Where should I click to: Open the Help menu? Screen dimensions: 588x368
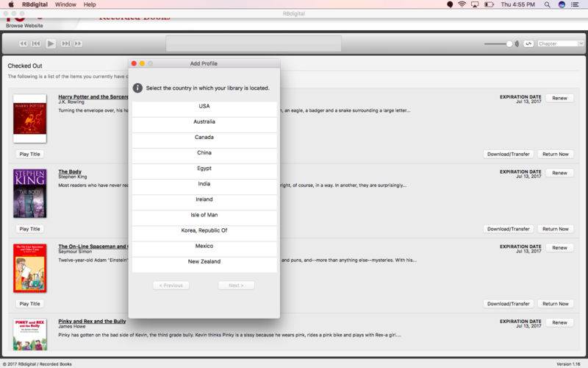point(90,4)
